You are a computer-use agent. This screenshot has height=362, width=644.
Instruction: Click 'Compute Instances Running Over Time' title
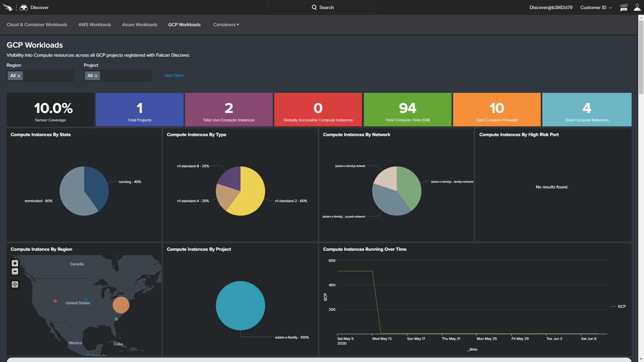365,249
